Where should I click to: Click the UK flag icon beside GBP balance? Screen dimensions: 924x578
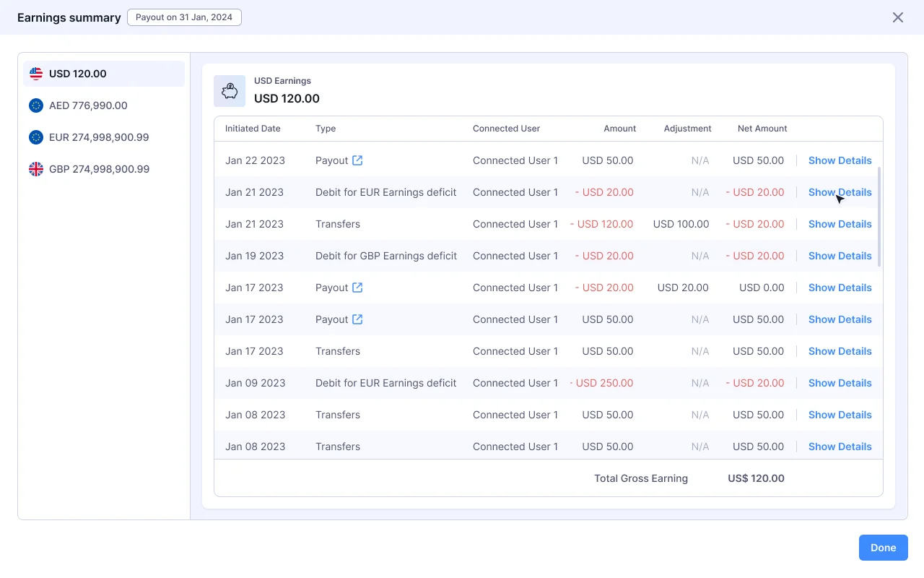36,169
